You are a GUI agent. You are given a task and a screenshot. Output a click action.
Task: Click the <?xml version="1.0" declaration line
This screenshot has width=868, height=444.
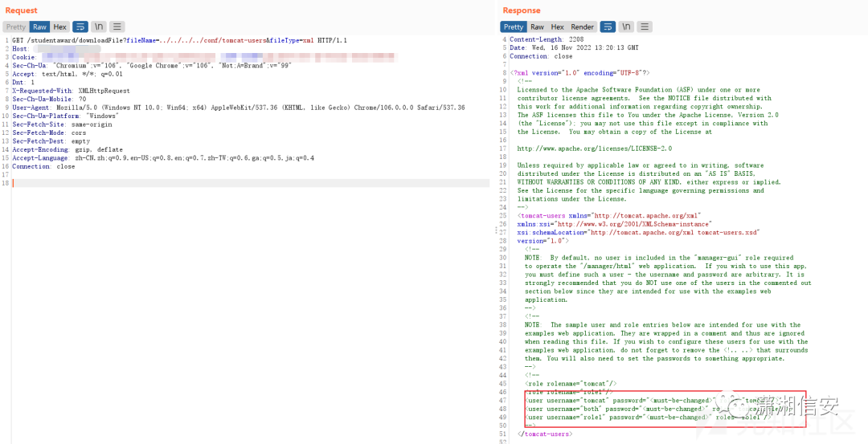579,73
